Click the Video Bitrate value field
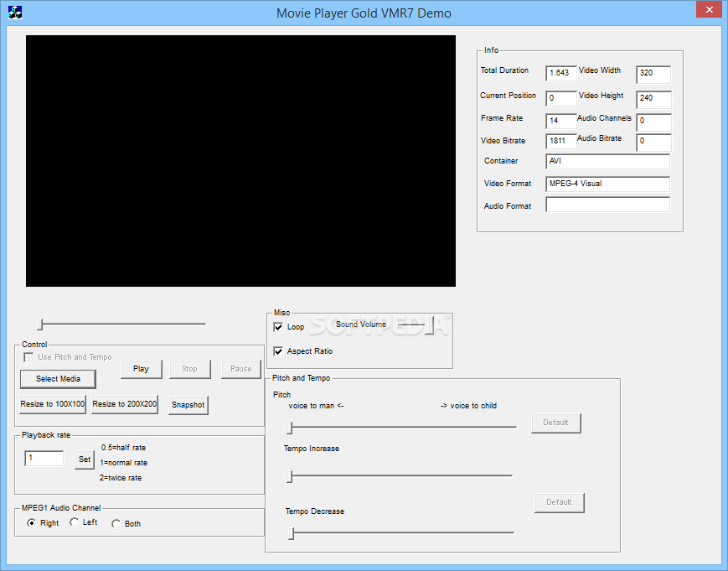Viewport: 728px width, 571px height. tap(561, 141)
